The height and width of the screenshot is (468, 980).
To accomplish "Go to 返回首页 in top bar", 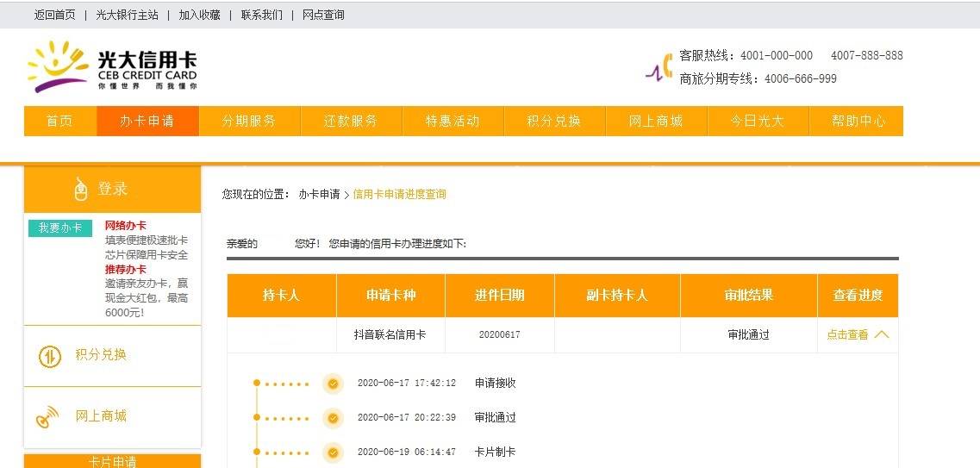I will (54, 15).
